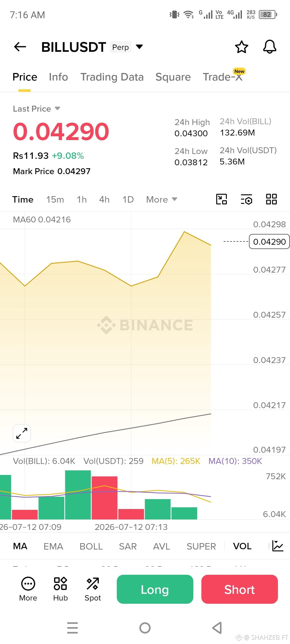Open the picture-in-picture chart icon

click(222, 199)
